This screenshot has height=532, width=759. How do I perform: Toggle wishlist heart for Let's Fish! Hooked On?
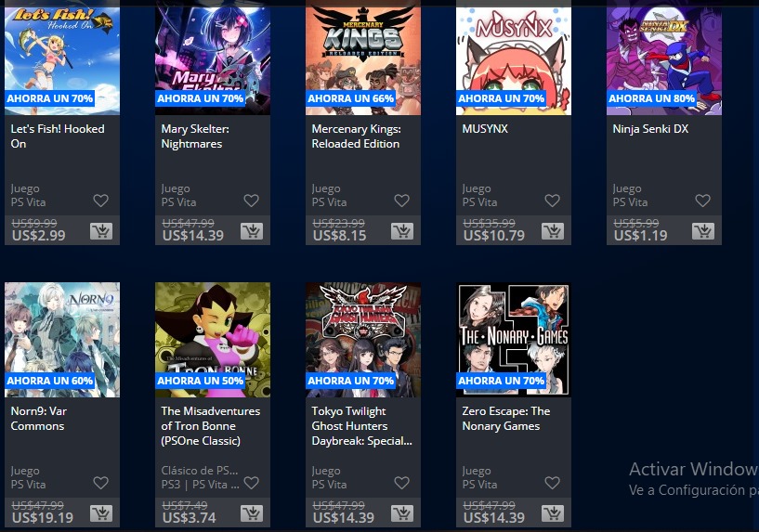(100, 201)
